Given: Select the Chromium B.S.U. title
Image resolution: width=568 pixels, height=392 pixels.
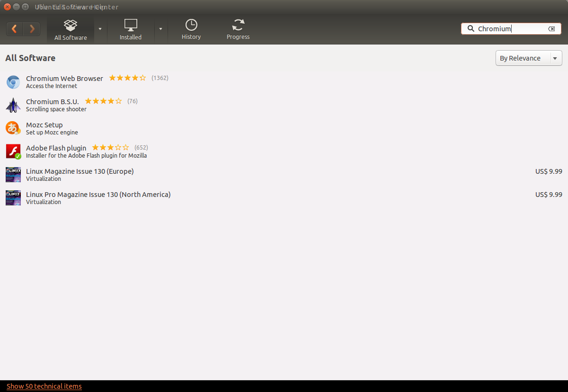Looking at the screenshot, I should [53, 101].
